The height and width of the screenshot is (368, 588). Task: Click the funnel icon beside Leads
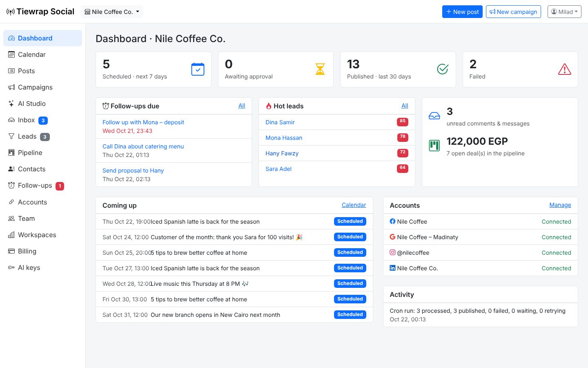pyautogui.click(x=11, y=136)
